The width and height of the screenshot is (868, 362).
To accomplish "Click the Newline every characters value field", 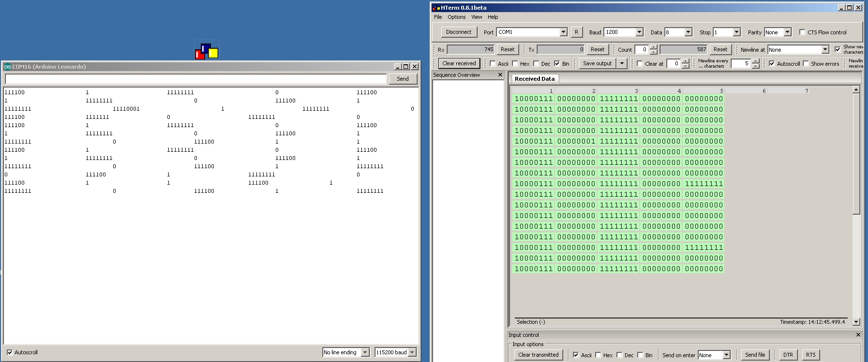I will tap(741, 63).
